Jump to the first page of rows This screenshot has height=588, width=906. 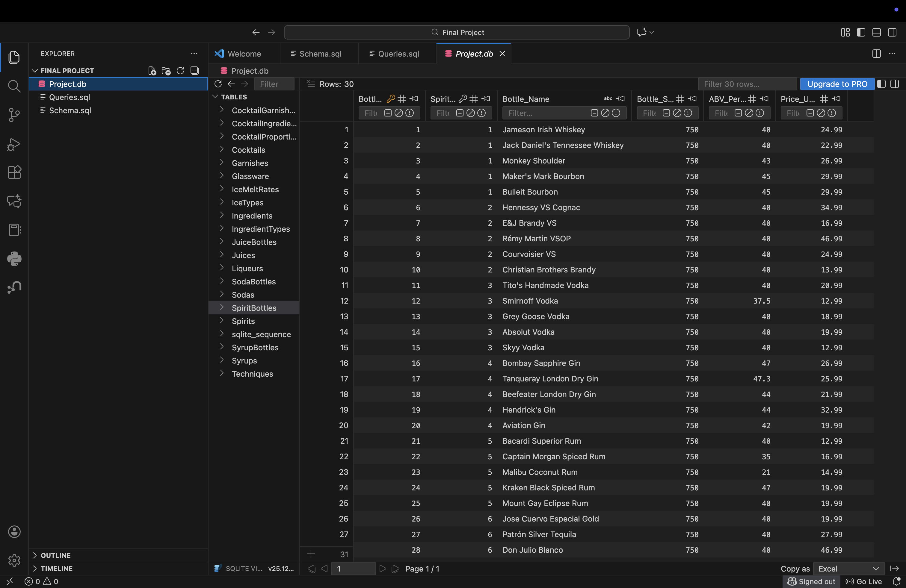click(311, 569)
